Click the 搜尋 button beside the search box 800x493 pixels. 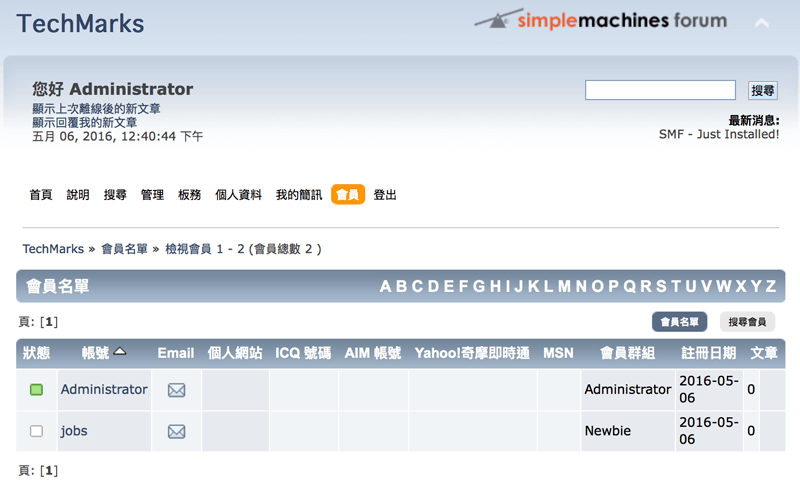763,91
